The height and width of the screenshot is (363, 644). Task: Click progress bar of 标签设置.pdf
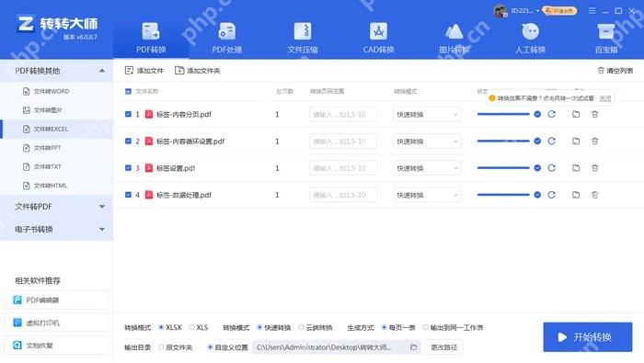click(503, 168)
